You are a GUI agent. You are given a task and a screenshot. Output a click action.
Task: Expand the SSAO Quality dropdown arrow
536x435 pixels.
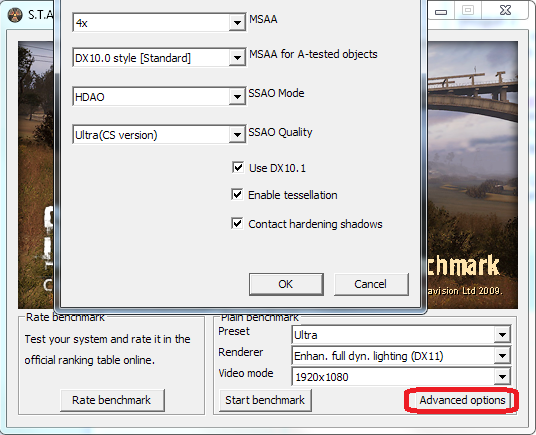[x=237, y=135]
